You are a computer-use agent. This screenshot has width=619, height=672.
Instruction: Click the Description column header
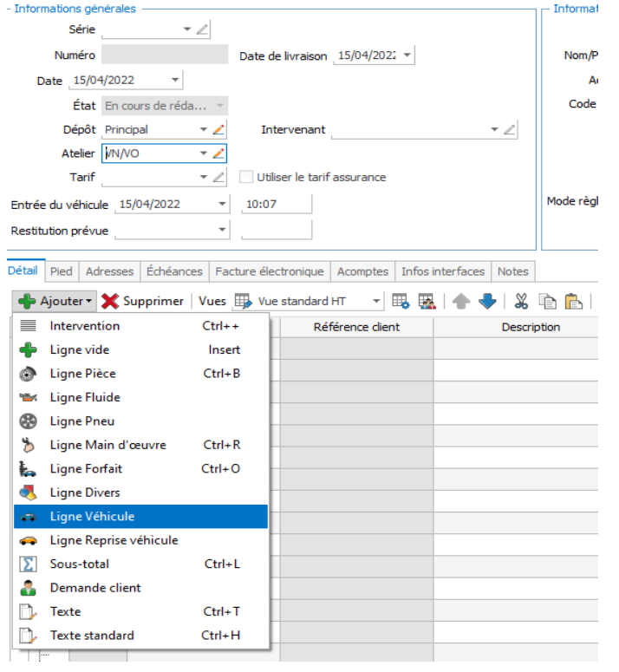pyautogui.click(x=516, y=328)
